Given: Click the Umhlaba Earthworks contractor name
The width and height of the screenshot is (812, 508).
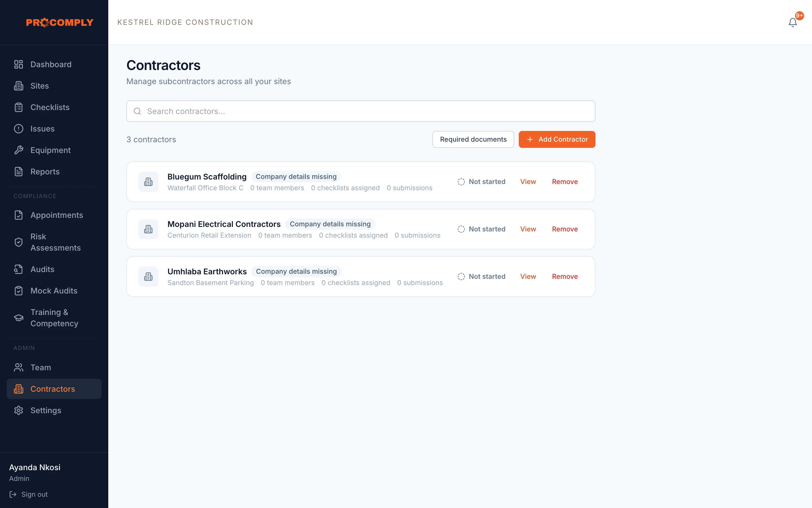Looking at the screenshot, I should [207, 271].
